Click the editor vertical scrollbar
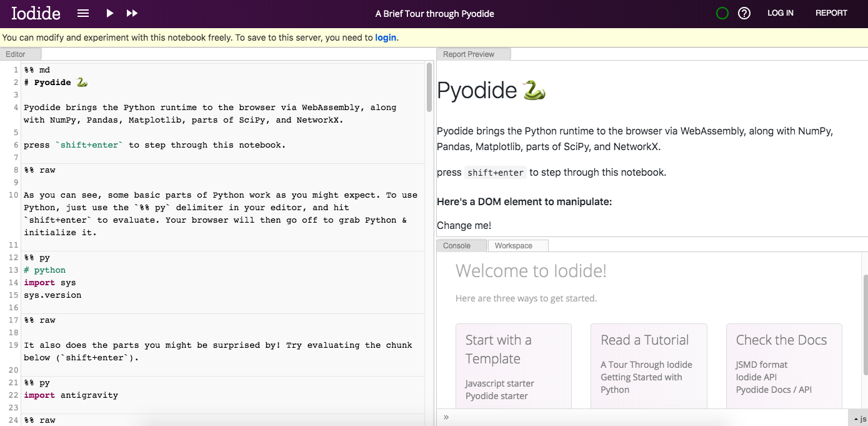Screen dimensions: 868x426 pyautogui.click(x=429, y=87)
